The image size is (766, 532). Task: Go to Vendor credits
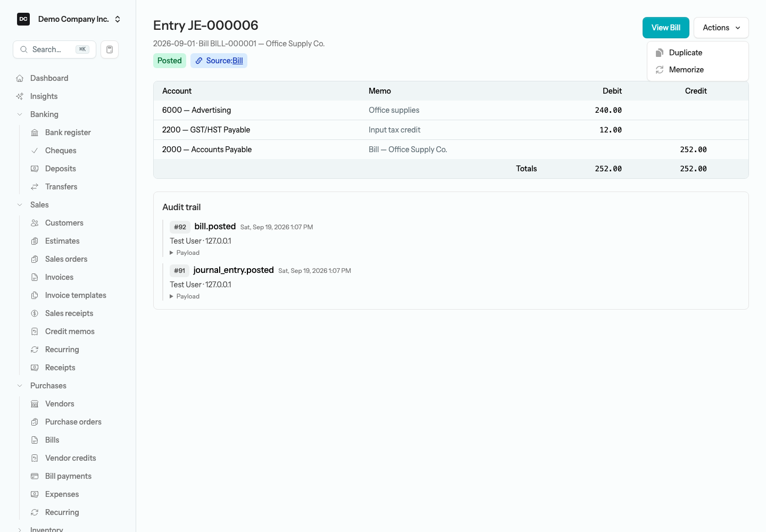click(71, 458)
